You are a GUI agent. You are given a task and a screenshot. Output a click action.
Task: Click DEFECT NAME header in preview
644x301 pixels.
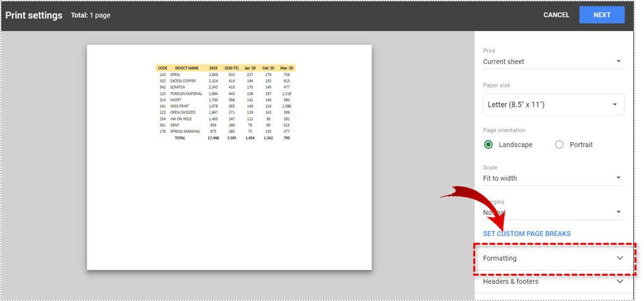tap(186, 68)
